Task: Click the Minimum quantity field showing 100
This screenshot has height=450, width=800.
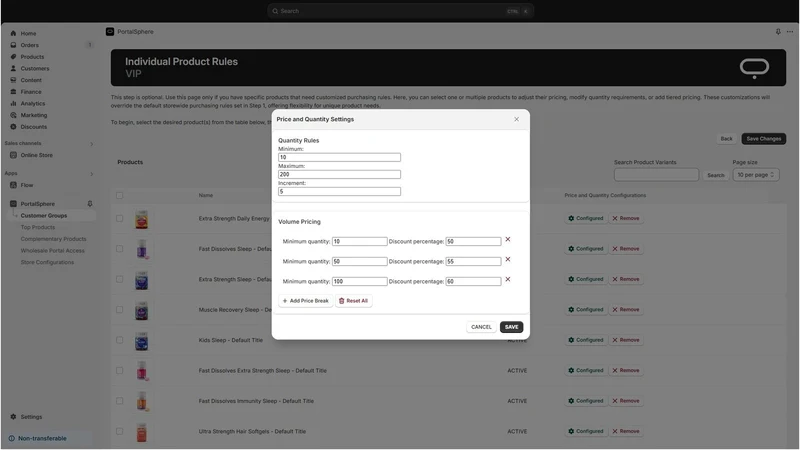Action: [x=360, y=281]
